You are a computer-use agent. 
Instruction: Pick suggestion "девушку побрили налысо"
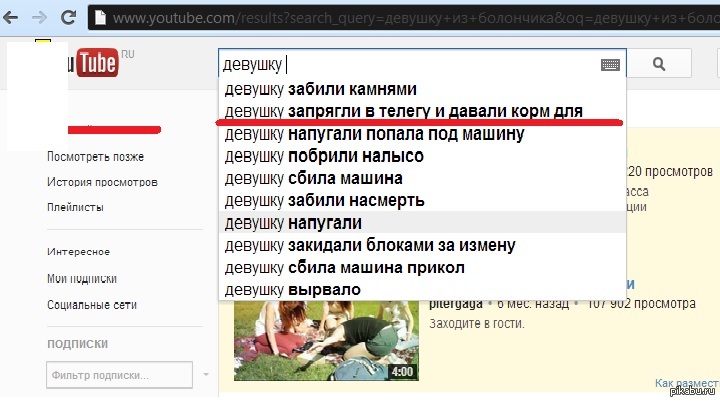(324, 156)
